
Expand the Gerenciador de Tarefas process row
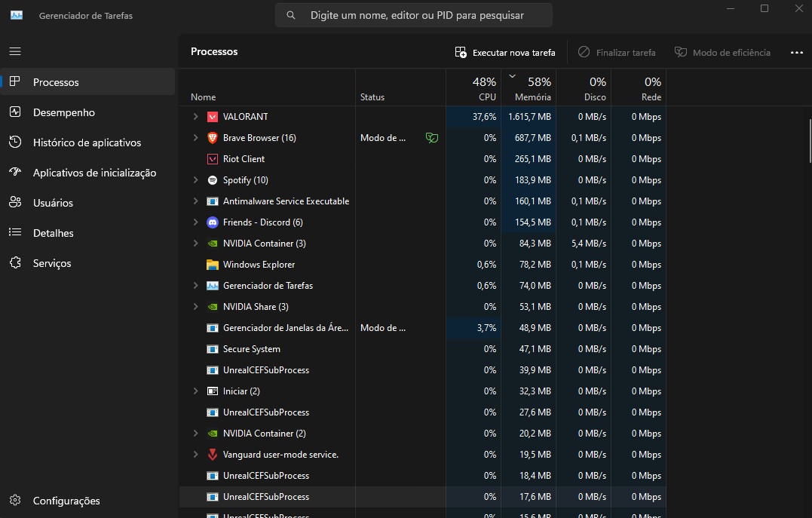pyautogui.click(x=196, y=286)
